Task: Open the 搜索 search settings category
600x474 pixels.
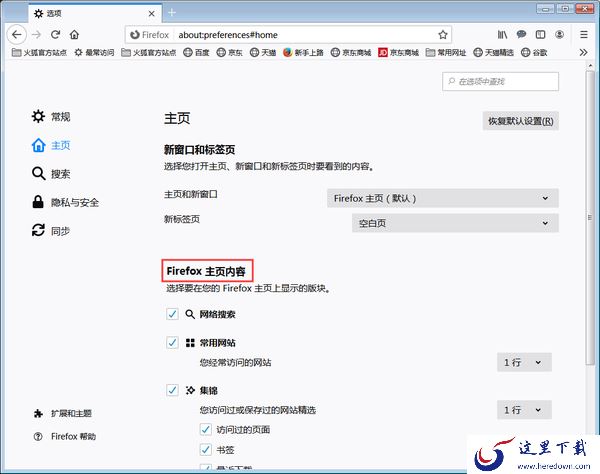Action: [51, 174]
